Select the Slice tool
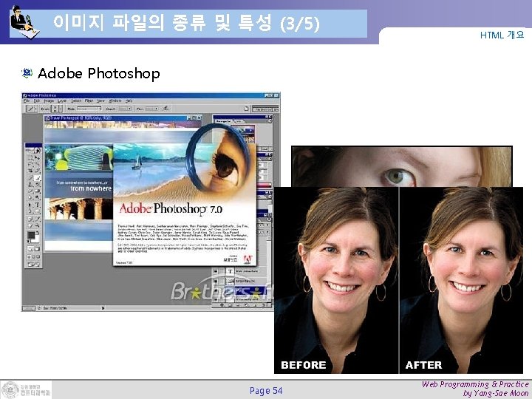 click(38, 171)
